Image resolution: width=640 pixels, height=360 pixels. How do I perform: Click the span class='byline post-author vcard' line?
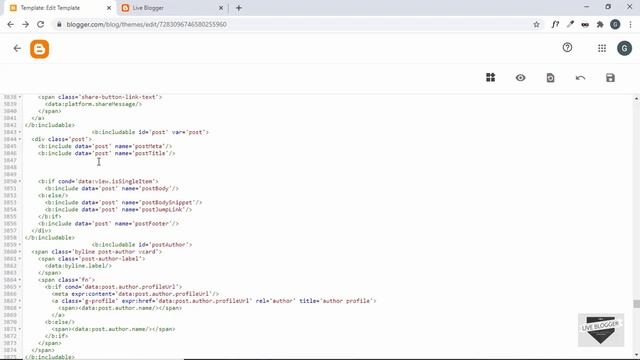point(97,252)
